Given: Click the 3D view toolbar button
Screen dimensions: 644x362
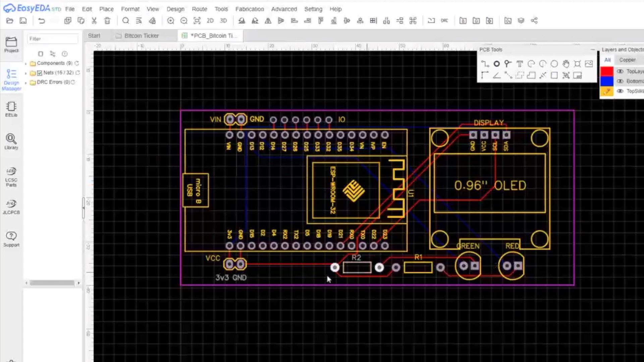Looking at the screenshot, I should point(223,21).
